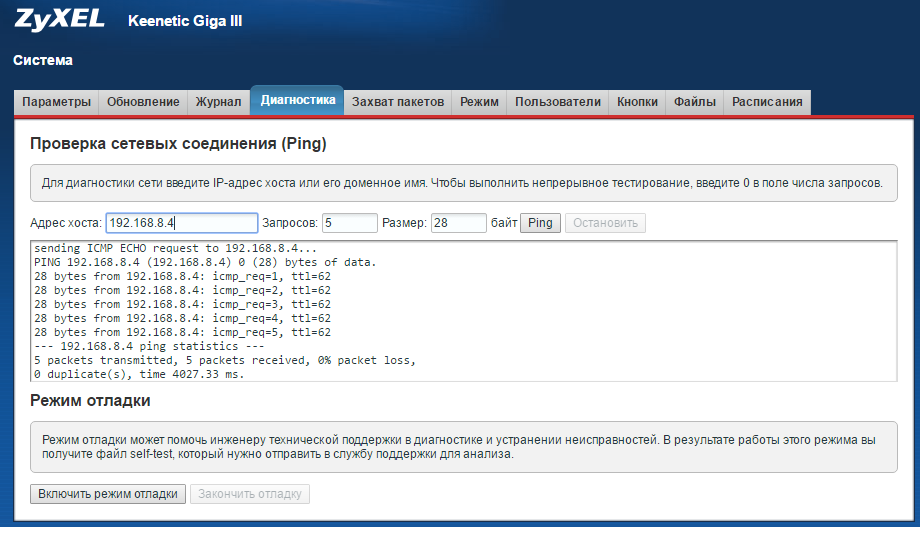Select the Диагностика tab
920x541 pixels.
(x=297, y=101)
